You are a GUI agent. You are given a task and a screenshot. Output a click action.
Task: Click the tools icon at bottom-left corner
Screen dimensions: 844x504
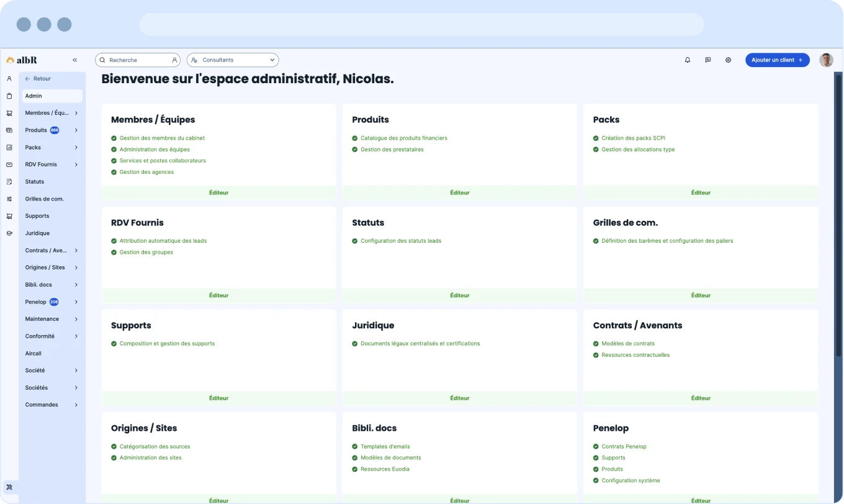pyautogui.click(x=9, y=487)
